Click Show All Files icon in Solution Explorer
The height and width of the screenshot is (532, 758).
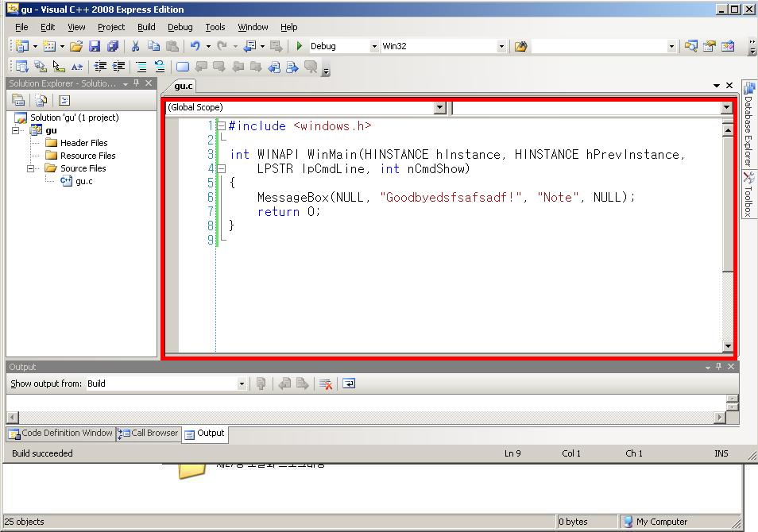[x=41, y=100]
